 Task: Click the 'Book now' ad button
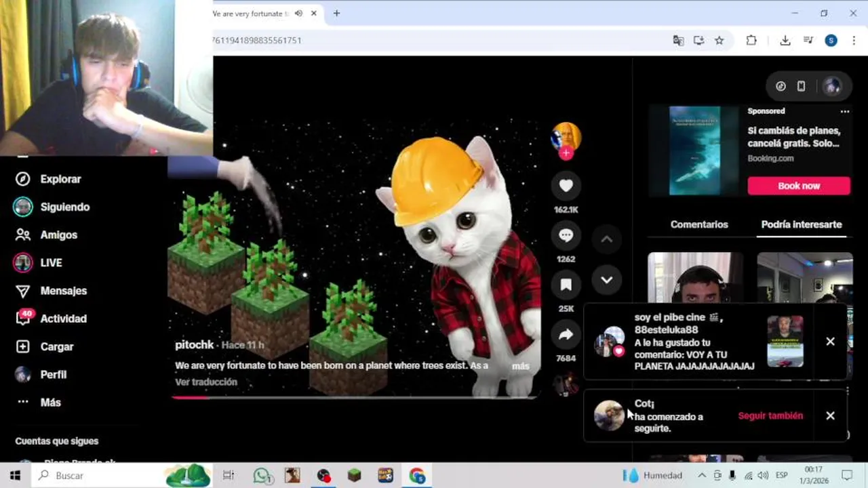click(799, 186)
